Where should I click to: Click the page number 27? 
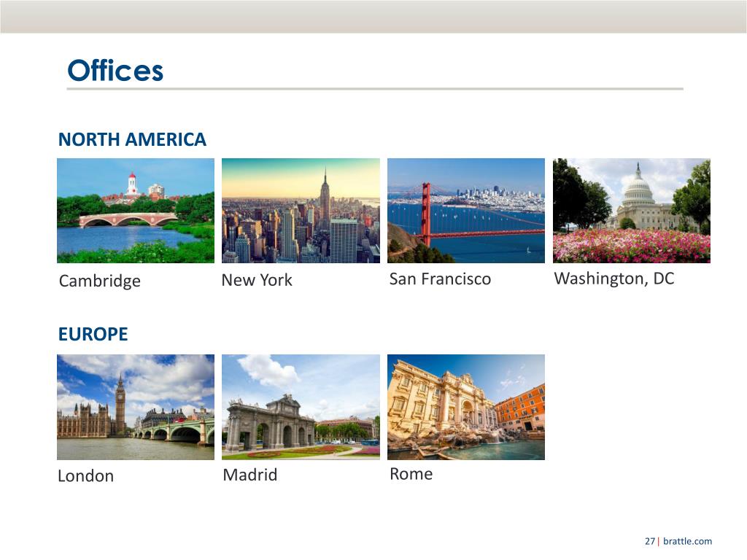tap(650, 541)
